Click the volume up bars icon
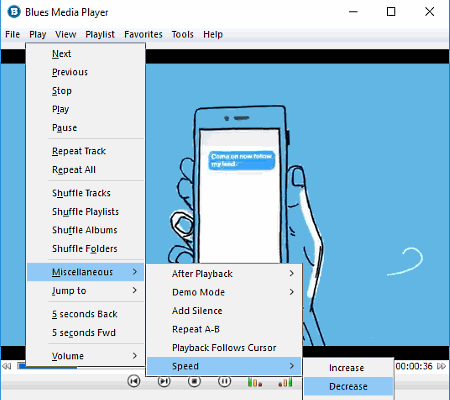 pyautogui.click(x=285, y=382)
